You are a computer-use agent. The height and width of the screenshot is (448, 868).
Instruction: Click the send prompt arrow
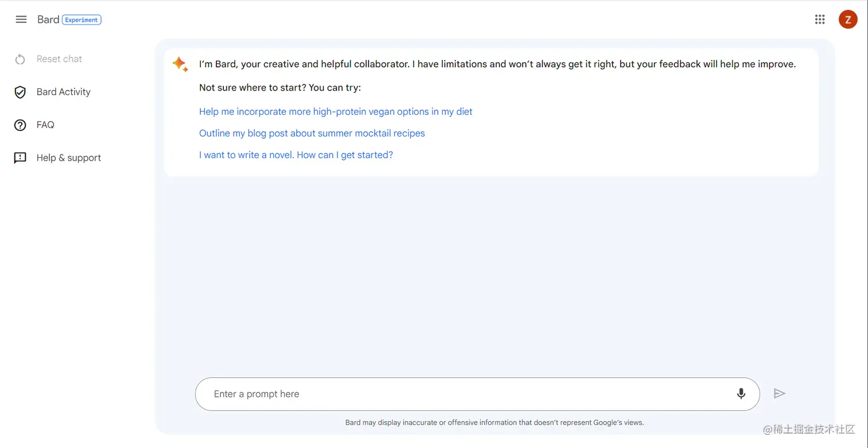point(779,394)
